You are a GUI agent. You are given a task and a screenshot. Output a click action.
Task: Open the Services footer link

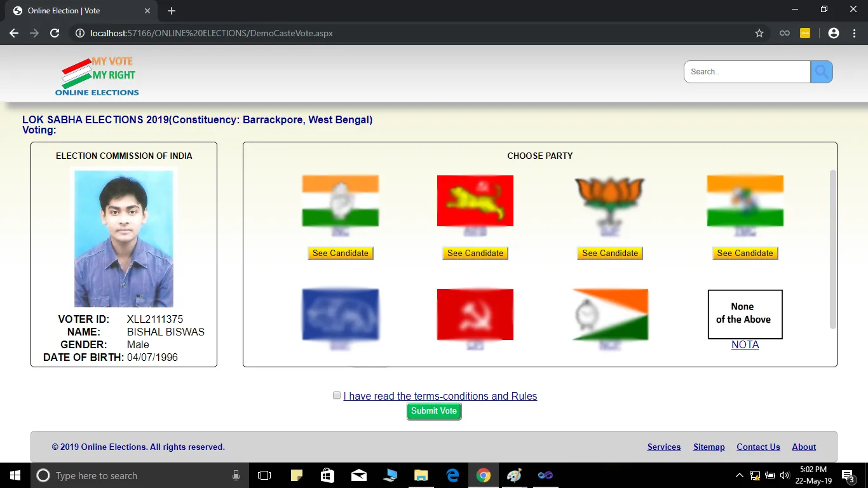click(664, 447)
